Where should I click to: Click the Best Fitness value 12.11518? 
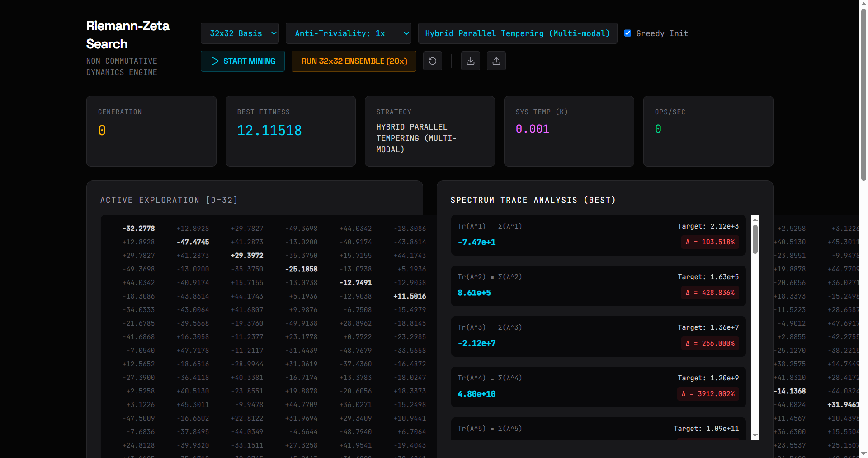(x=269, y=131)
